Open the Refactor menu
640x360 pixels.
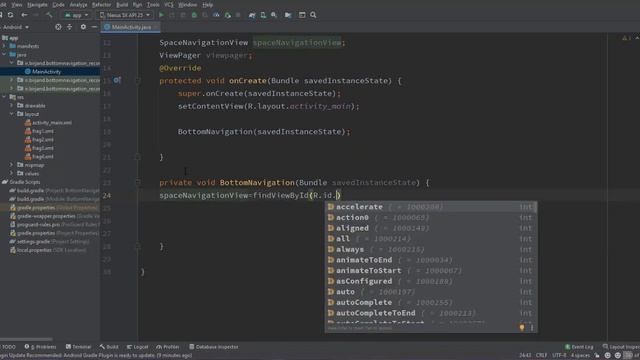pos(101,5)
